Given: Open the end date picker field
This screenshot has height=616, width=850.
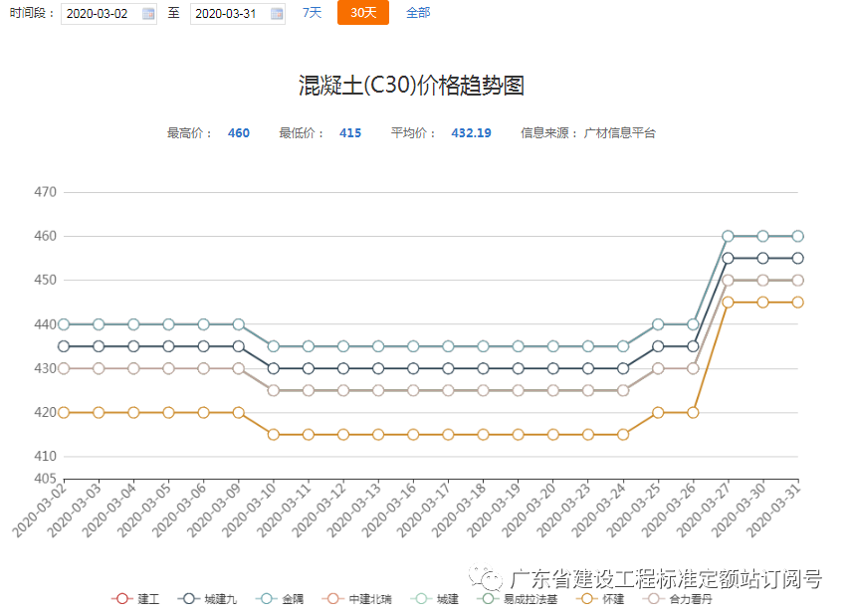Looking at the screenshot, I should pyautogui.click(x=227, y=14).
